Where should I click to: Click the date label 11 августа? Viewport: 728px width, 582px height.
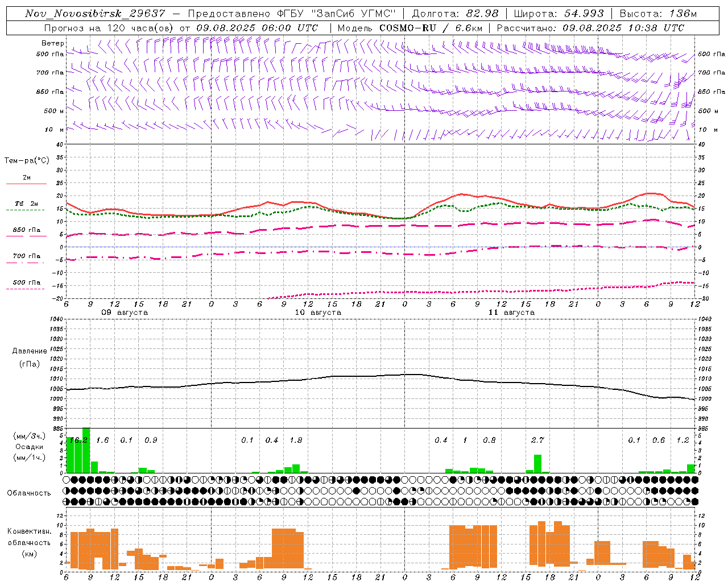[511, 313]
